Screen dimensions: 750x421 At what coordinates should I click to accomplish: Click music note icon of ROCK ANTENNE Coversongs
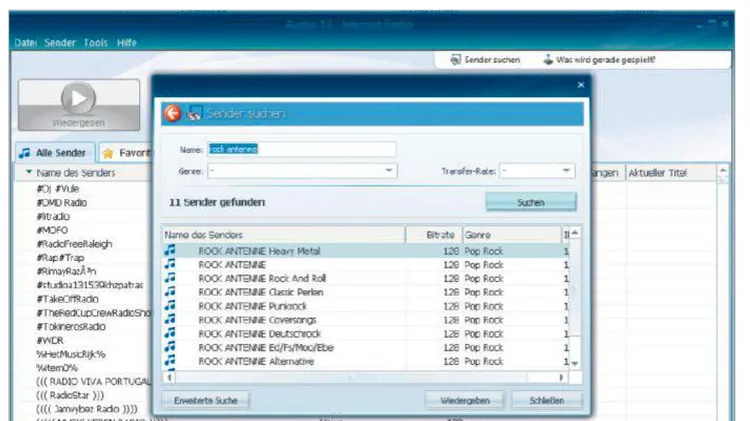tap(170, 320)
